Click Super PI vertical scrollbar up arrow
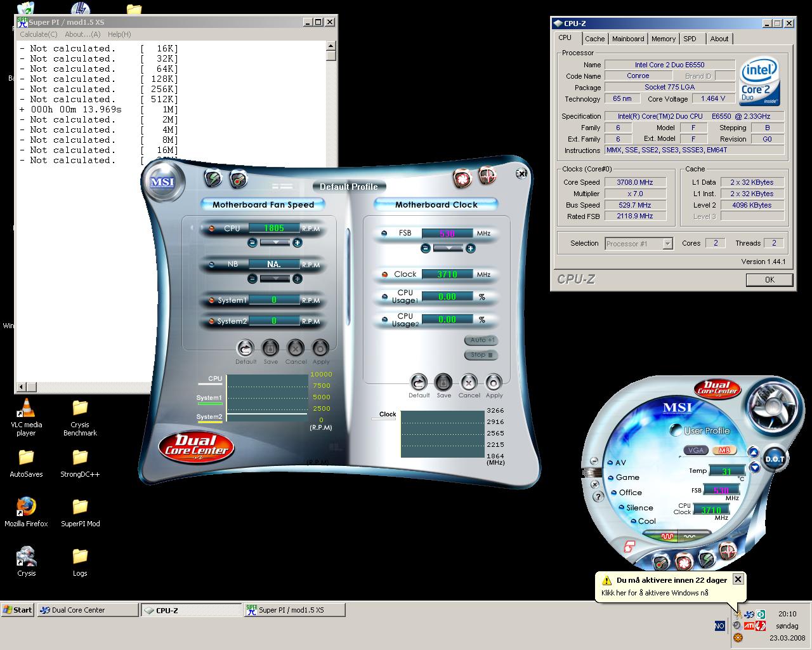812x650 pixels. click(331, 46)
